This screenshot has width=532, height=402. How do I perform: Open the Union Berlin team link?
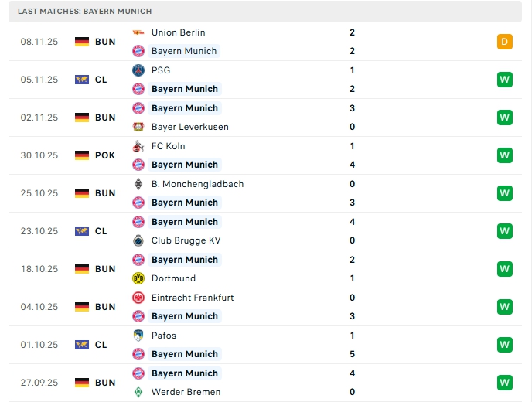179,32
